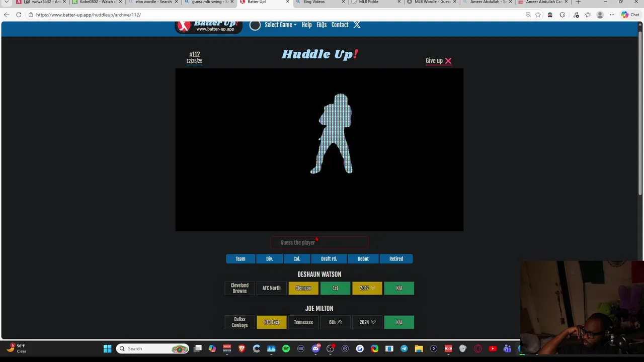Toggle the dark mode circle switch
This screenshot has width=644, height=362.
255,25
